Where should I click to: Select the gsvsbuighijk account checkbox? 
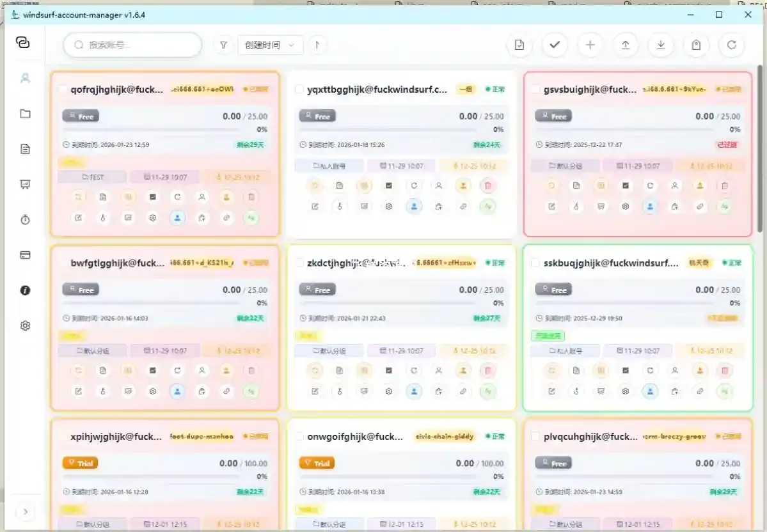(x=535, y=90)
